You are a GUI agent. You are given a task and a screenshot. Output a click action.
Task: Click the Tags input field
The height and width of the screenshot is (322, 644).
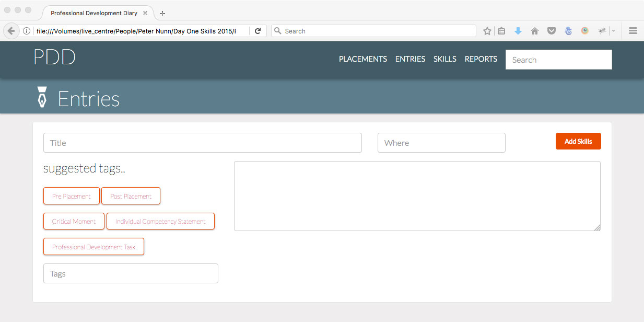[131, 273]
